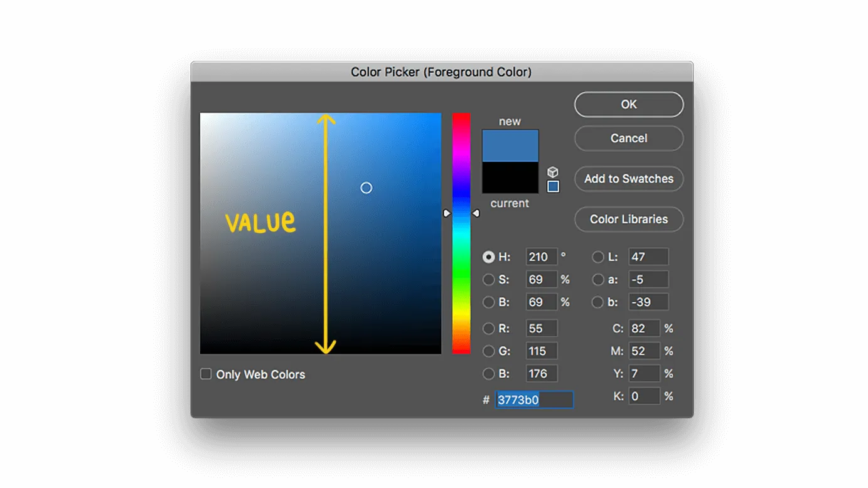
Task: Open the Color Libraries panel
Action: click(x=628, y=219)
